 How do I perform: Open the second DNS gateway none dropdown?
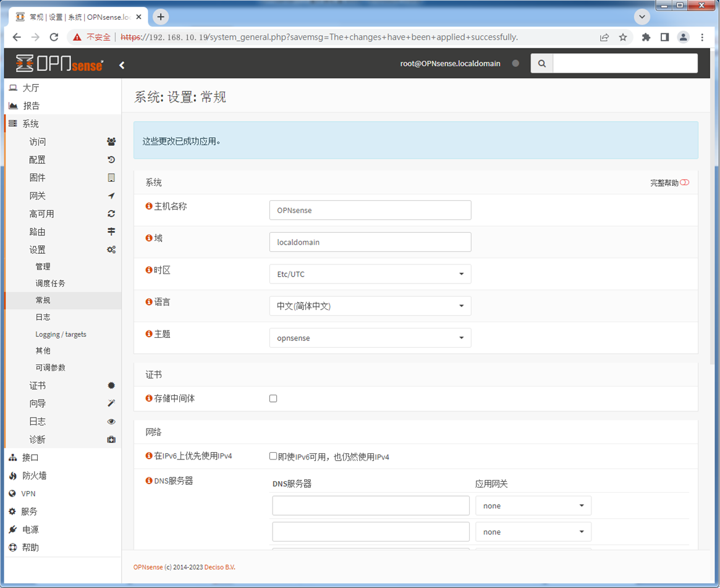pyautogui.click(x=533, y=532)
